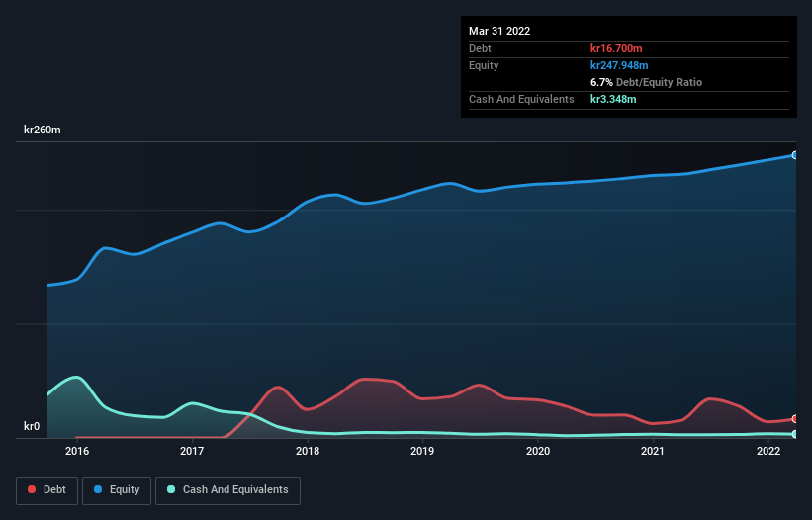This screenshot has width=812, height=520.
Task: Toggle the Debt series legend button
Action: [47, 490]
